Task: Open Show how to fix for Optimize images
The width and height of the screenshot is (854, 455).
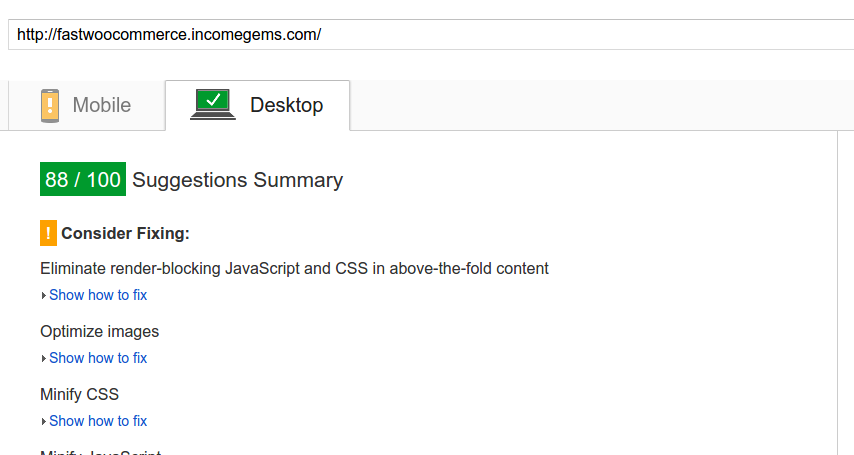Action: [98, 358]
